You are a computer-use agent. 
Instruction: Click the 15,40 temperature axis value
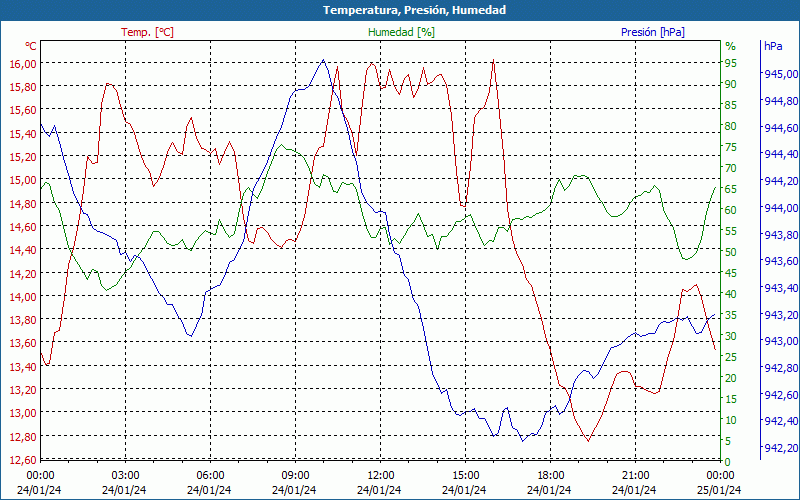point(23,134)
